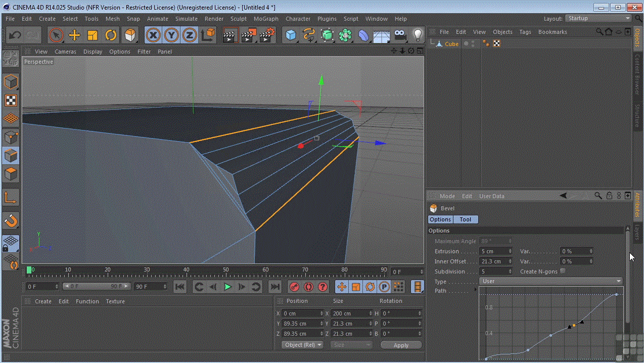The height and width of the screenshot is (363, 644).
Task: Go to end of animation
Action: [274, 287]
